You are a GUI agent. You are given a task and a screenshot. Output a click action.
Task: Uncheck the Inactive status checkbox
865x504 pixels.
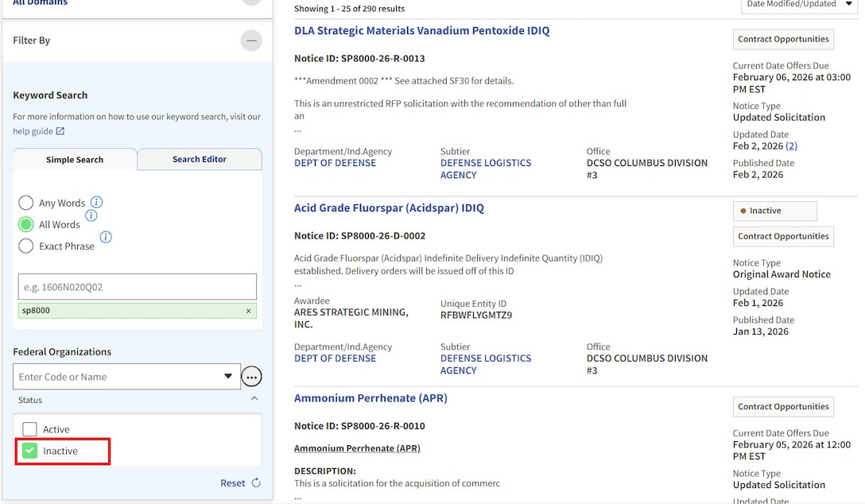tap(29, 451)
